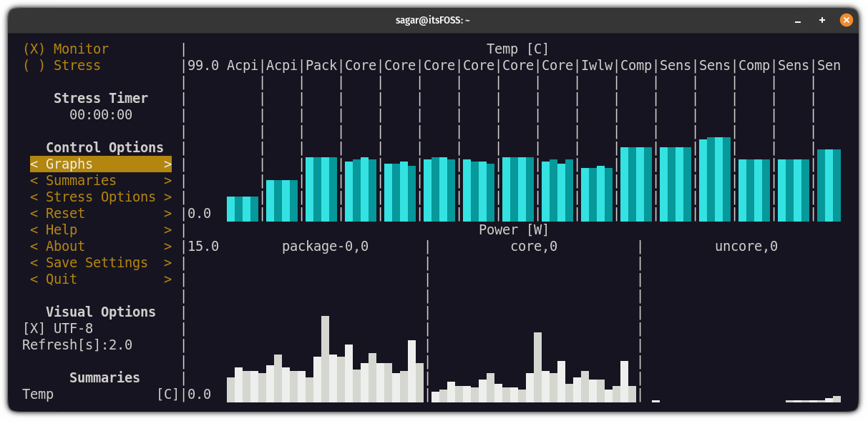The height and width of the screenshot is (421, 868).
Task: Click the Power [W] graph title
Action: 514,229
